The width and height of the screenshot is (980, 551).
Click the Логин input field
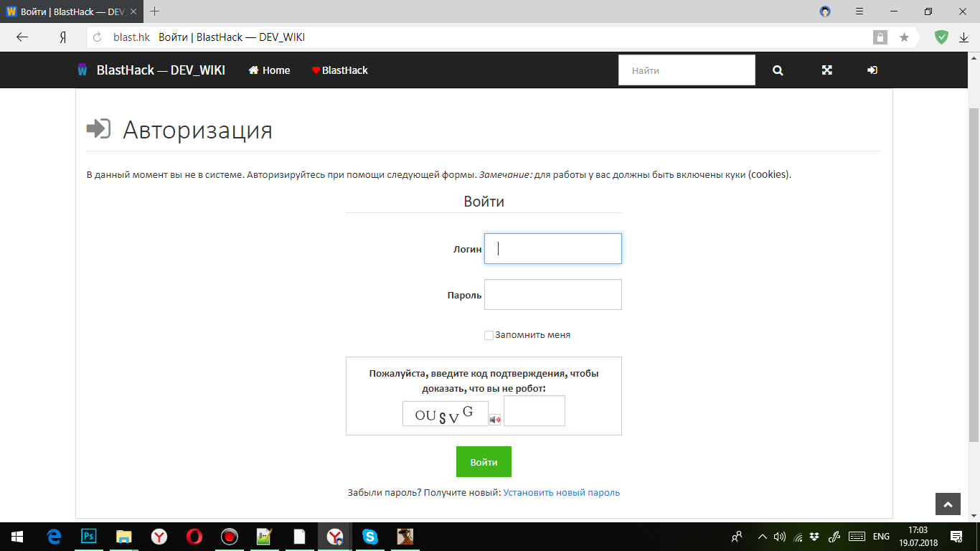click(x=553, y=248)
